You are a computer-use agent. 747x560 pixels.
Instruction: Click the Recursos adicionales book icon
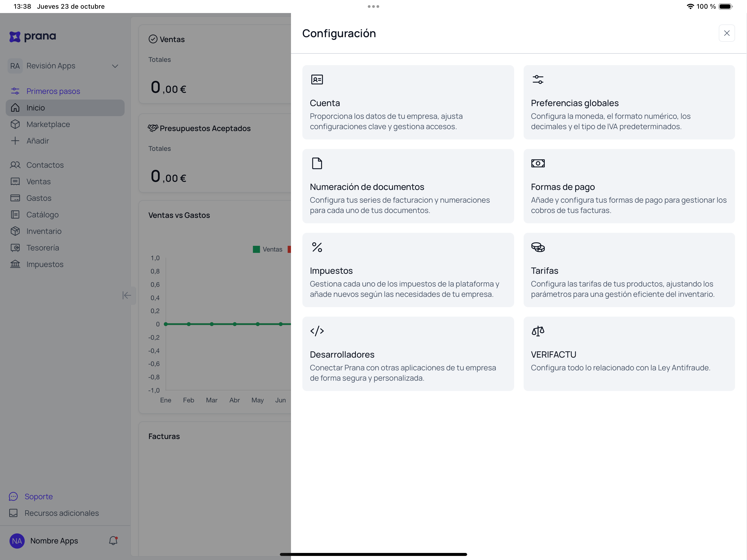[13, 513]
